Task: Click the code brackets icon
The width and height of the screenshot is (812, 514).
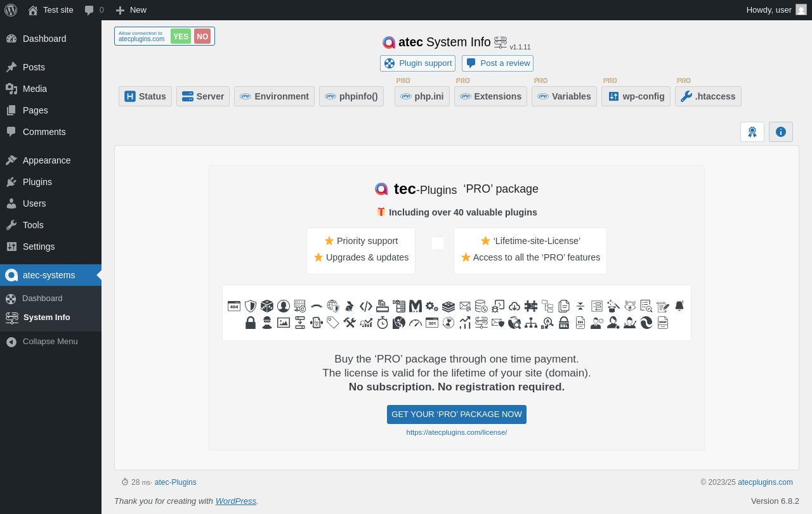Action: (x=366, y=306)
